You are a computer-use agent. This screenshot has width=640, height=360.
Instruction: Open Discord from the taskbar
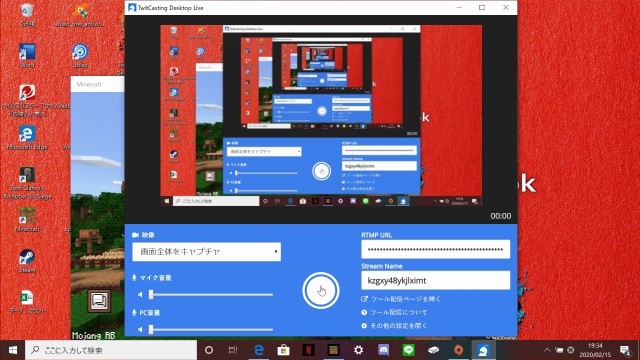(383, 350)
